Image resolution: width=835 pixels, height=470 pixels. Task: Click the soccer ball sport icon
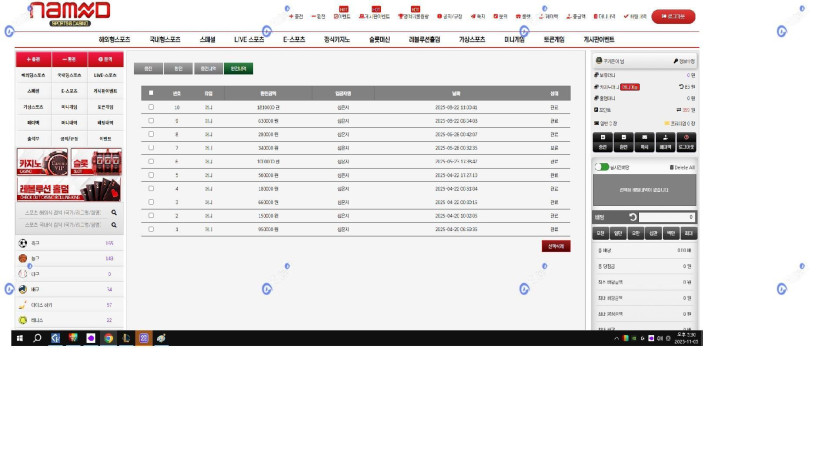23,243
